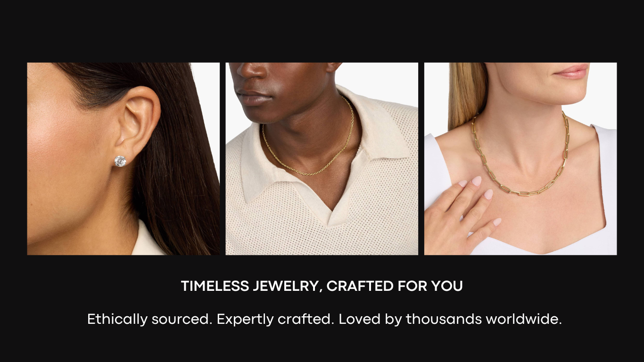Click the sparkling diamond stud earring

click(121, 161)
